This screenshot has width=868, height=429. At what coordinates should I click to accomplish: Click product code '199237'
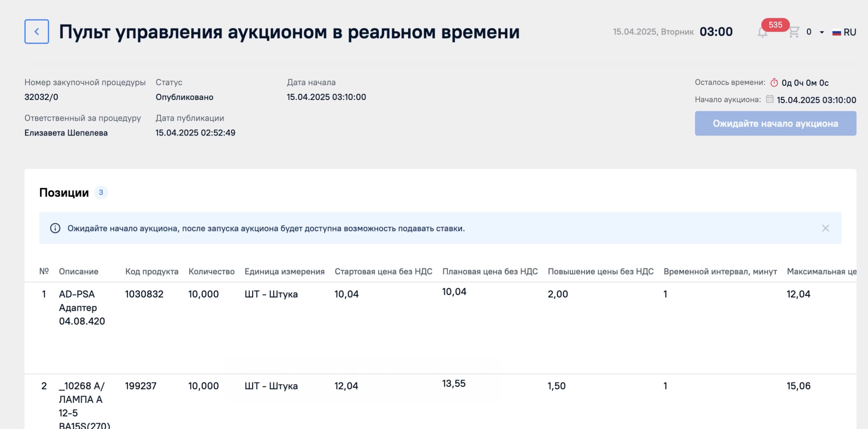pos(141,386)
